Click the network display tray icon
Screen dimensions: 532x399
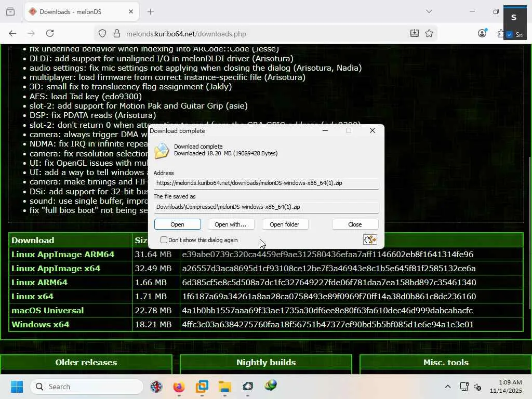pos(464,387)
